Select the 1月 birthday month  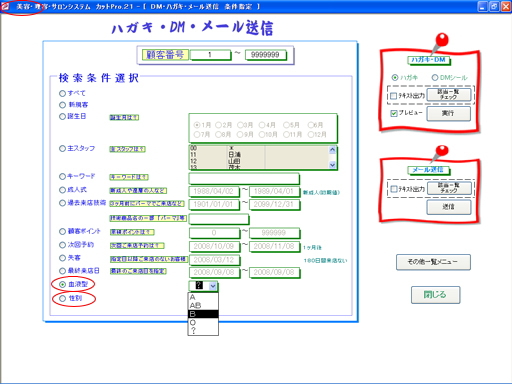click(197, 125)
